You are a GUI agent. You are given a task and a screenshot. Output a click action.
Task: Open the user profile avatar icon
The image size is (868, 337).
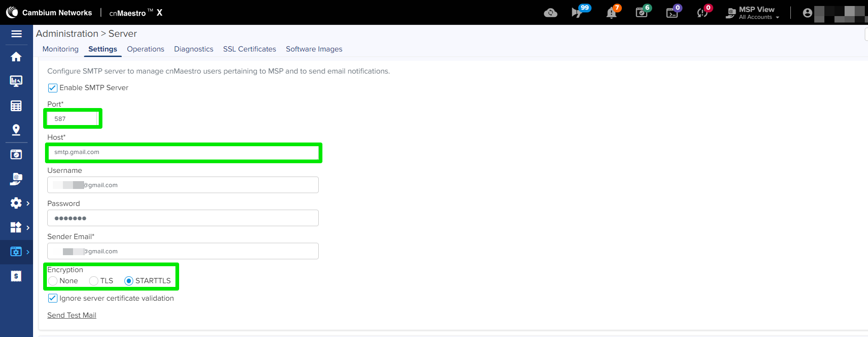807,13
